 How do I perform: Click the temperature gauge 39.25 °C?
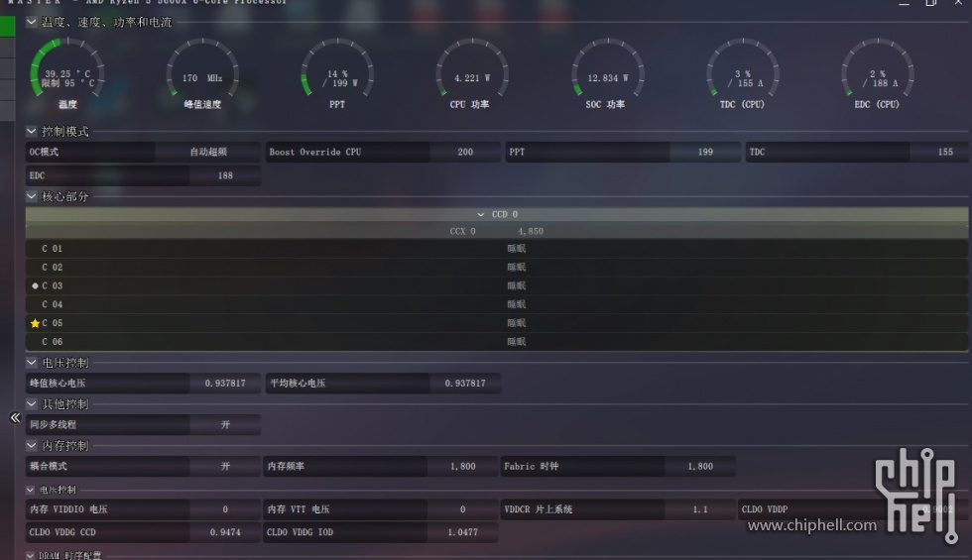click(67, 68)
